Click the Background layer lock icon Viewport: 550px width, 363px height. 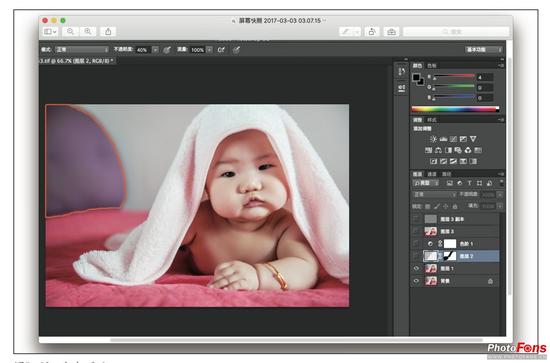tap(490, 281)
